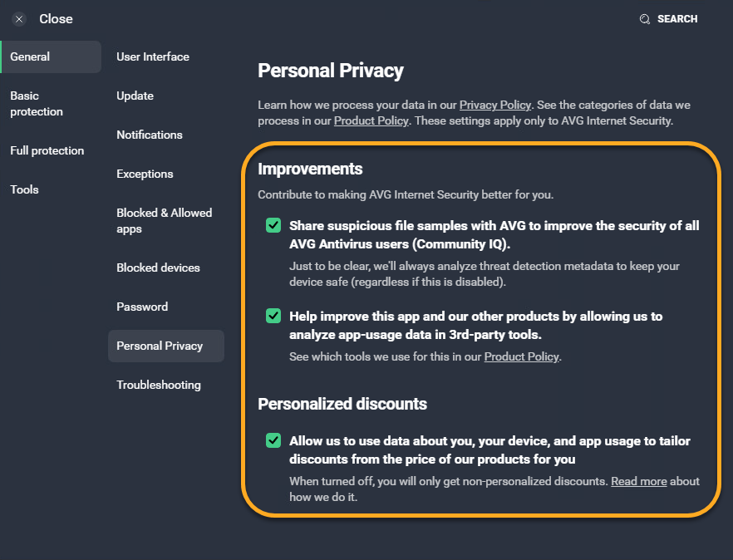733x560 pixels.
Task: Open the Password settings
Action: point(142,307)
